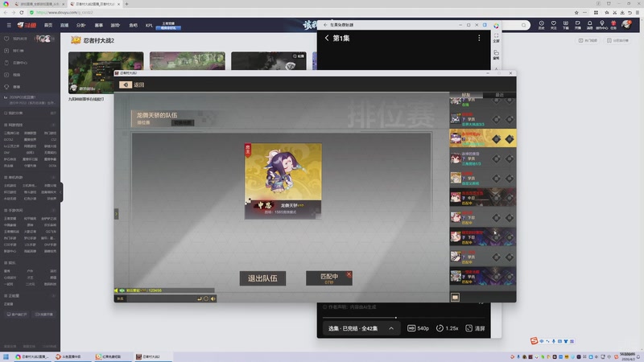The image size is (644, 362).
Task: Click the 窗口 icon on the video window sidebar
Action: pyautogui.click(x=496, y=55)
